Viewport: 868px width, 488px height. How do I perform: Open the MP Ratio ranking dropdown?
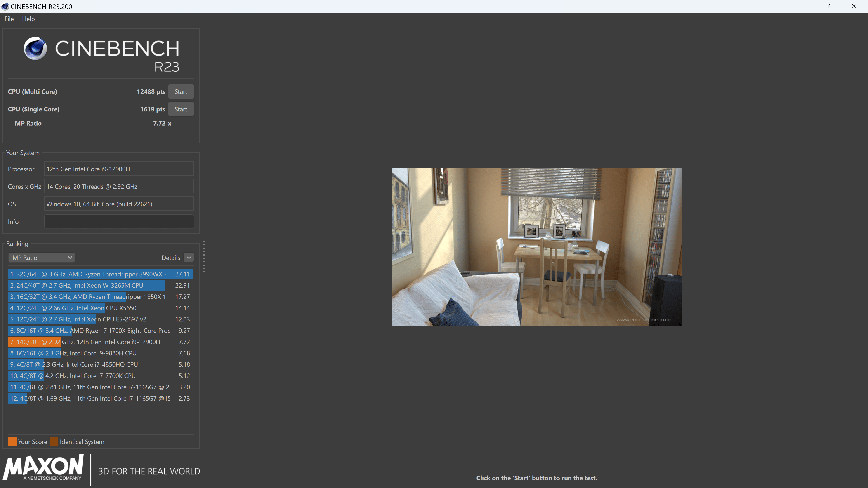tap(41, 258)
